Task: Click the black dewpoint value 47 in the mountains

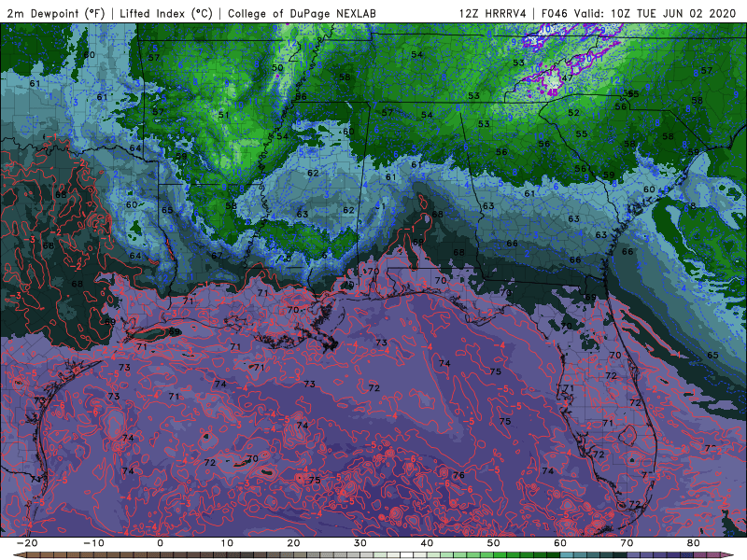Action: coord(567,78)
